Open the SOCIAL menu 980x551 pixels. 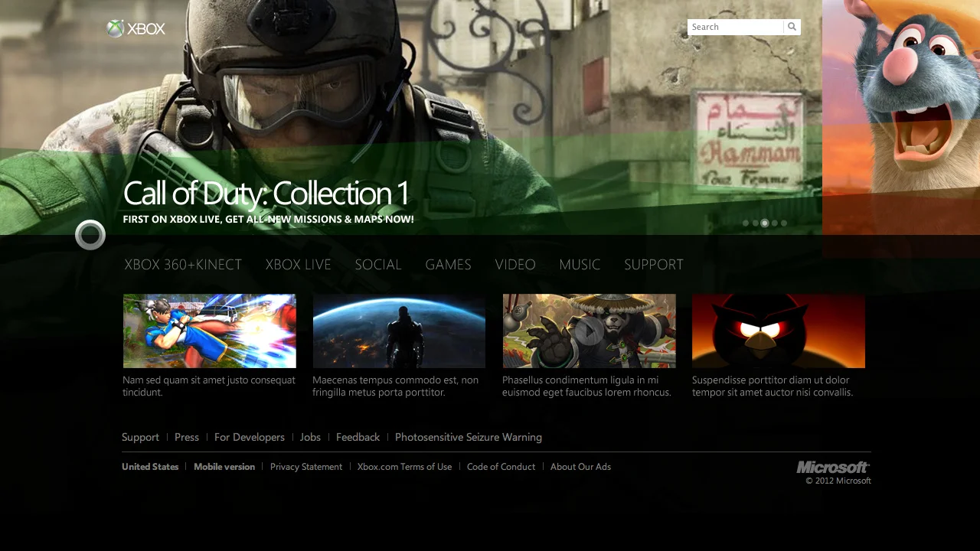coord(378,265)
